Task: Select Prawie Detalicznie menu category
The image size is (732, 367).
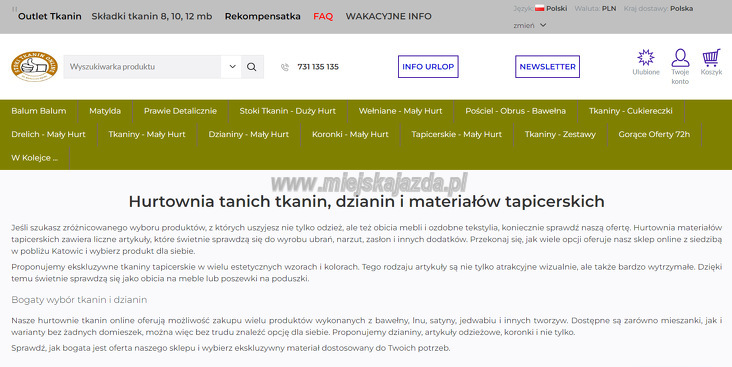Action: (x=180, y=111)
